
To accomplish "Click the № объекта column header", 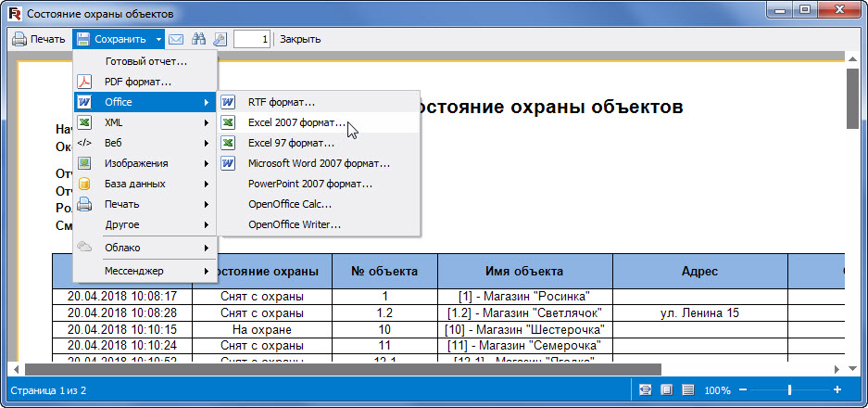I will [x=384, y=271].
